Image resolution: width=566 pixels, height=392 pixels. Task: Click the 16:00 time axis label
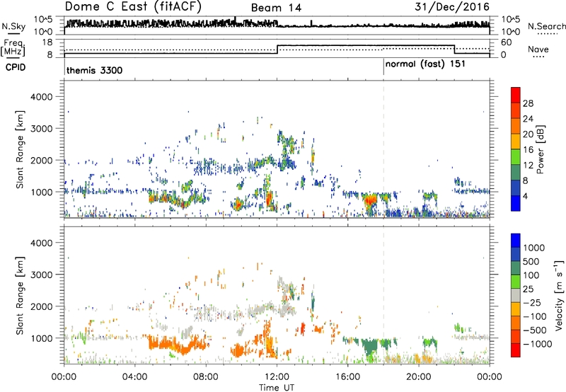(x=347, y=377)
